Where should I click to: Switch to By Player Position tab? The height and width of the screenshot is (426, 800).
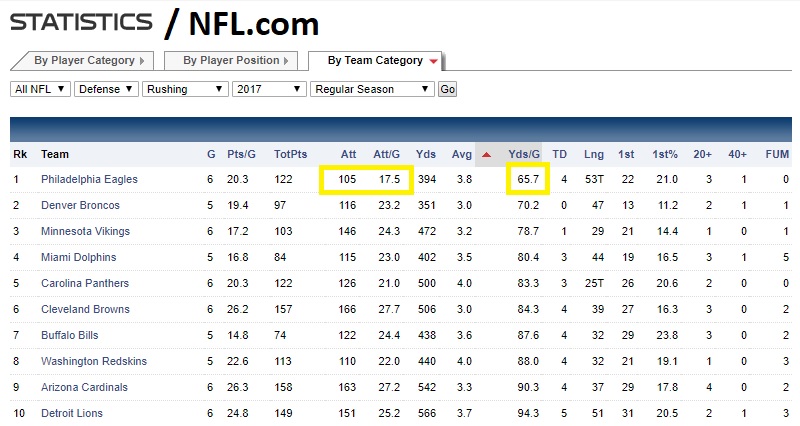click(232, 61)
